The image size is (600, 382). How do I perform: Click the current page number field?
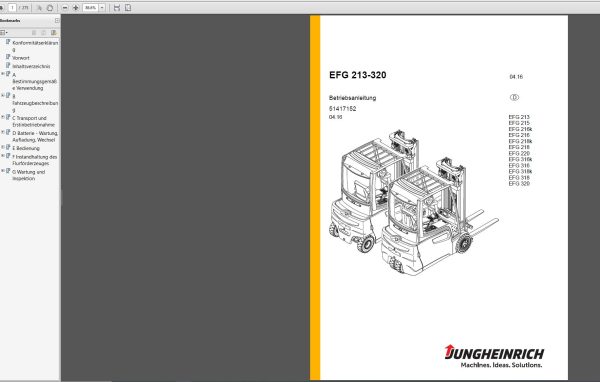[12, 8]
